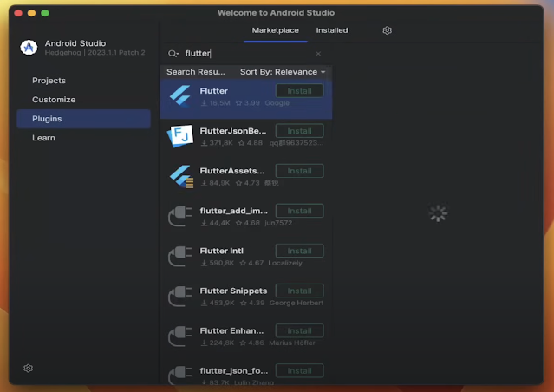
Task: Focus the plugin search field containing flutter
Action: click(x=245, y=54)
